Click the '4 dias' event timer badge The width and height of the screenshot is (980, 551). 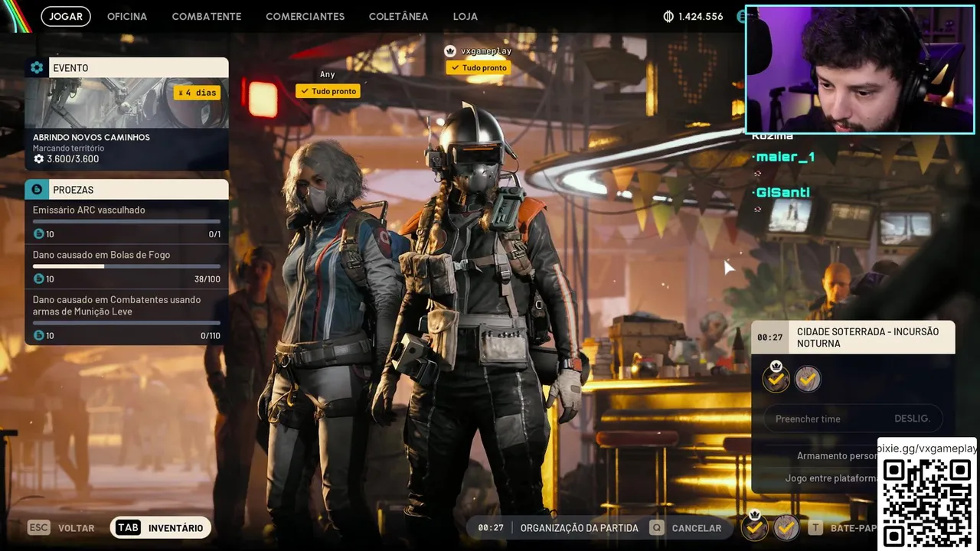tap(198, 93)
